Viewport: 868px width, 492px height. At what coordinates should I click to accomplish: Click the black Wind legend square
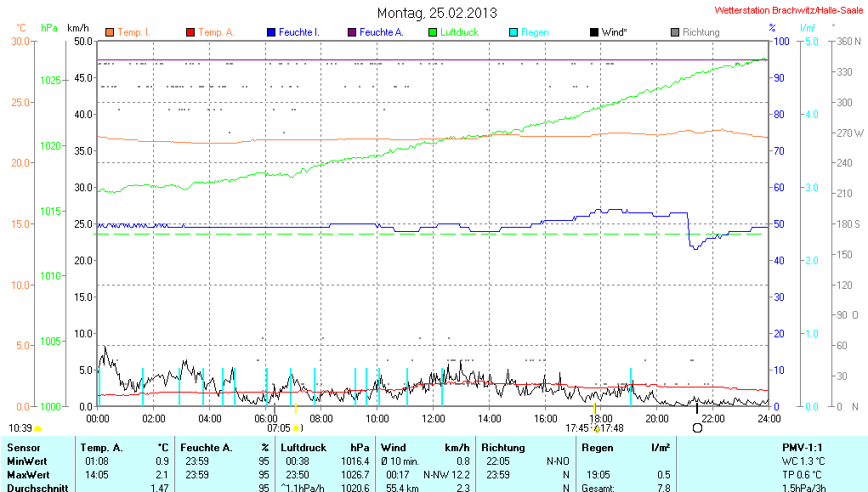[x=593, y=33]
